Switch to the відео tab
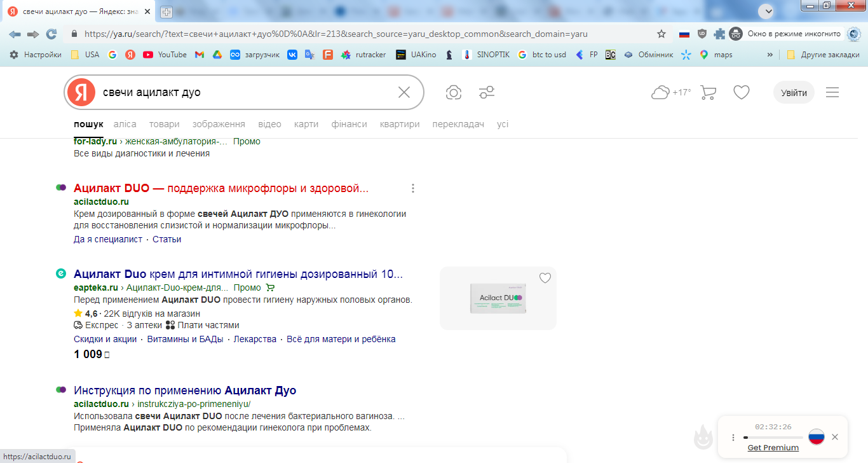 (x=269, y=124)
